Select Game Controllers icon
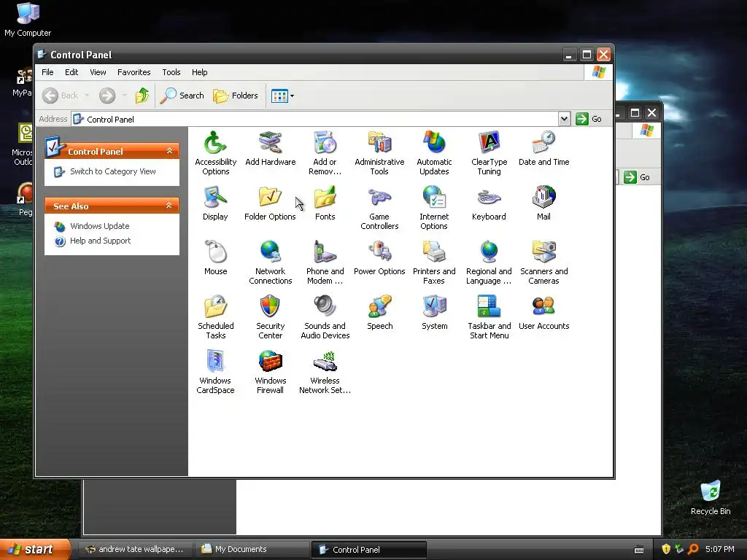747x560 pixels. coord(379,197)
